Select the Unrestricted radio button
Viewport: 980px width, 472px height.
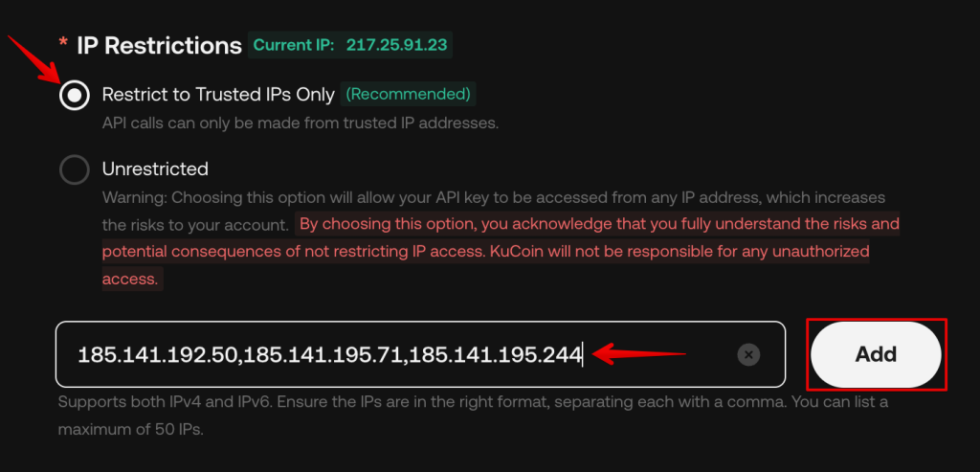(75, 169)
